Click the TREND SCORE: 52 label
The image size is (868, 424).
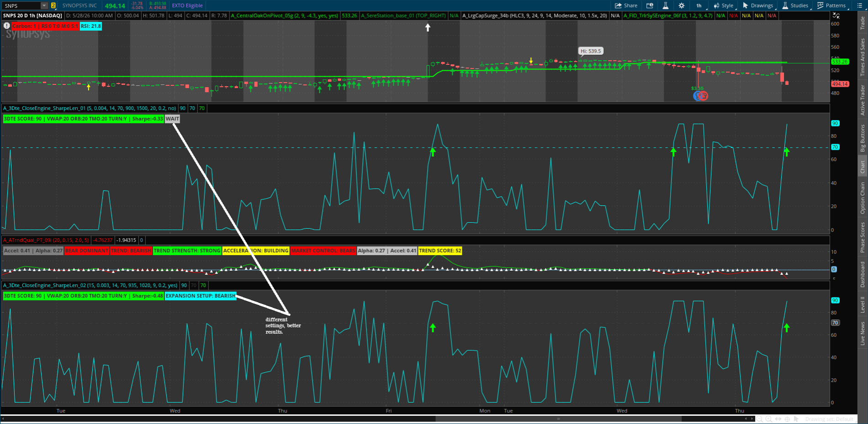click(x=440, y=251)
